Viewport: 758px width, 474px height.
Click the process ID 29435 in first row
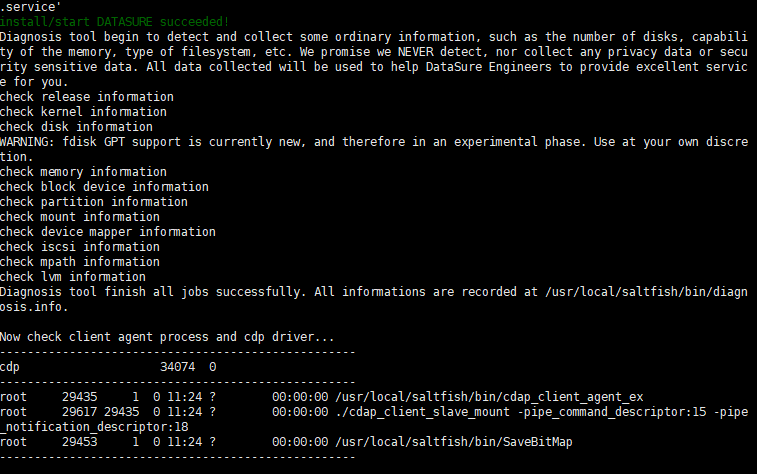coord(79,397)
